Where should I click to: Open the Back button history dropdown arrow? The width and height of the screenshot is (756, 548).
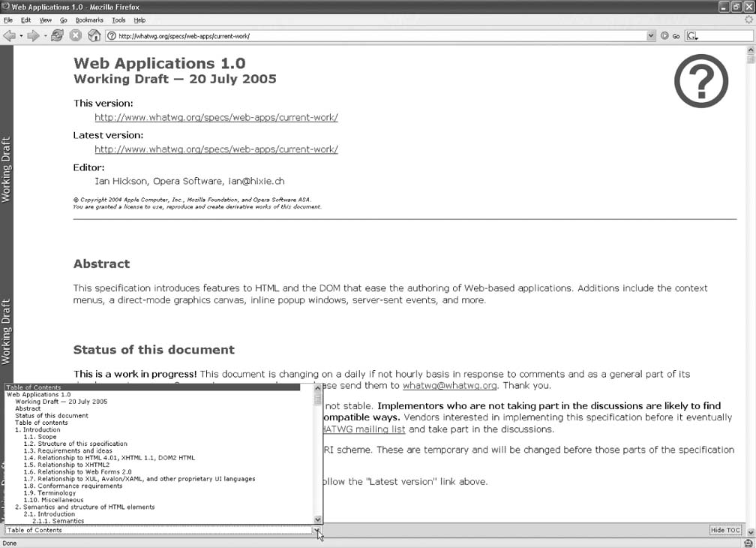tap(21, 36)
